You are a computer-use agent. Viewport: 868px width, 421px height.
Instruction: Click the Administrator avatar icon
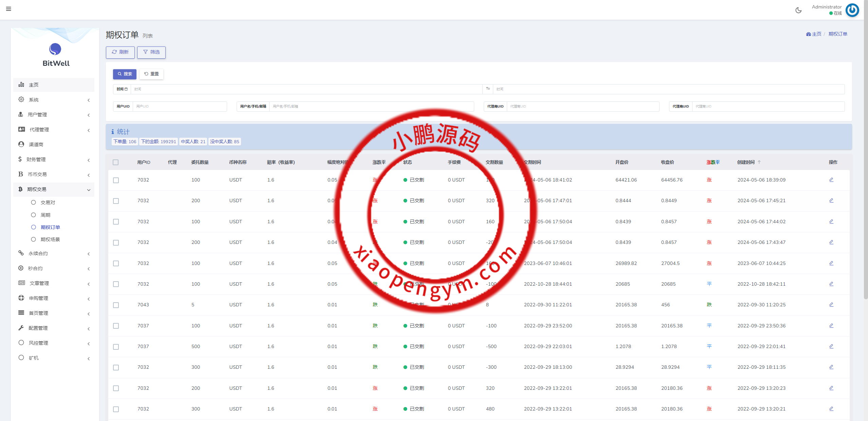(852, 10)
